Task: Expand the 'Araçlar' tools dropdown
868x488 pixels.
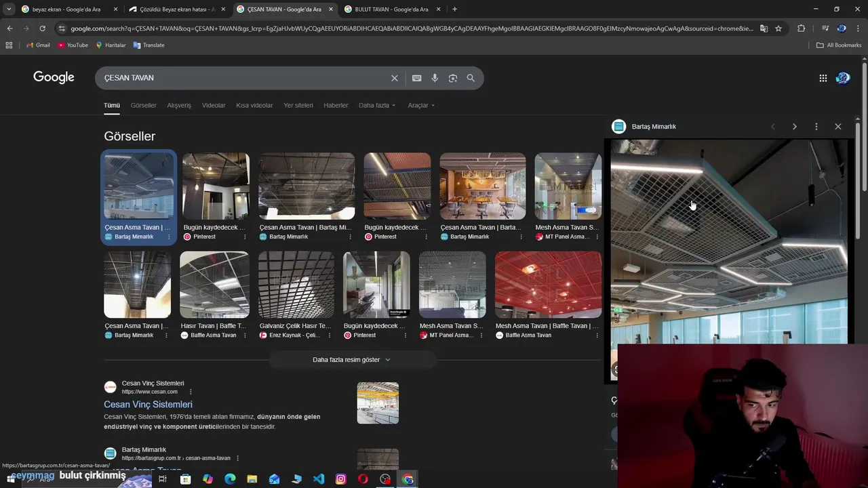Action: pyautogui.click(x=421, y=105)
